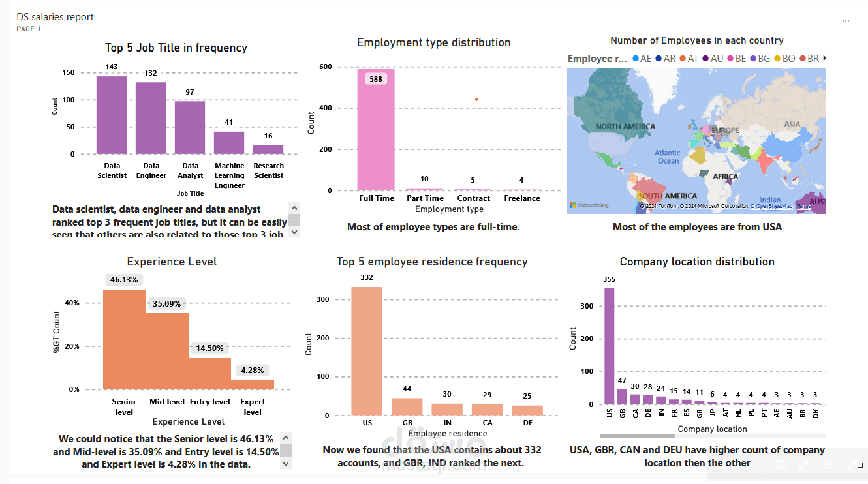
Task: Select the DE bar (28) in company location chart
Action: tap(648, 400)
